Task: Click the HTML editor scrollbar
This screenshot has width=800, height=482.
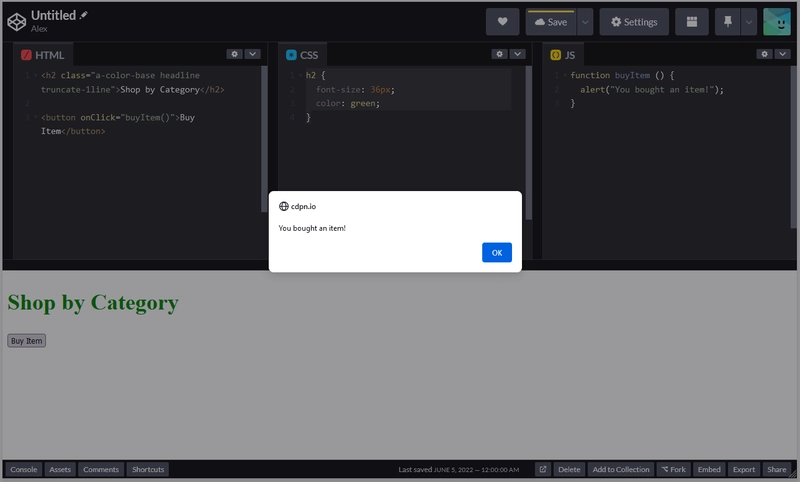Action: tap(264, 138)
